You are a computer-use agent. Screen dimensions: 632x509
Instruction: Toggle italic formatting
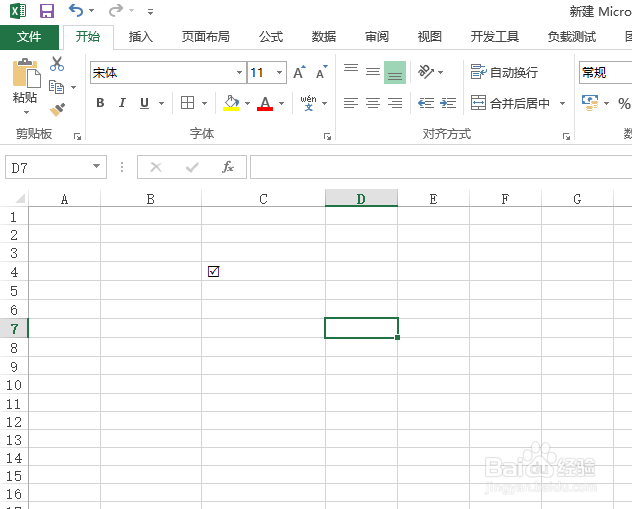[x=122, y=103]
